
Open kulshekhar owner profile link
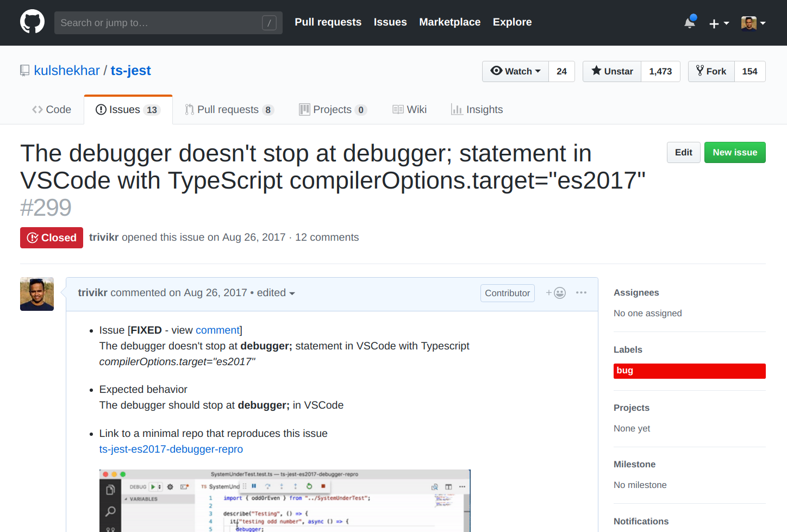click(67, 71)
